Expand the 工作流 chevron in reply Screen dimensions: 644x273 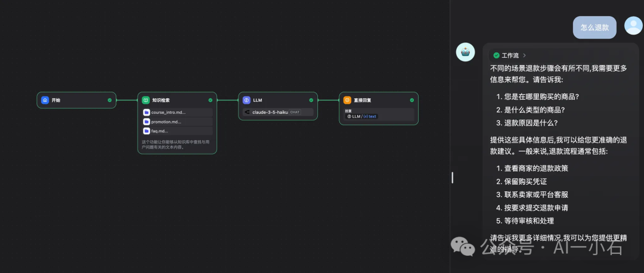[525, 55]
